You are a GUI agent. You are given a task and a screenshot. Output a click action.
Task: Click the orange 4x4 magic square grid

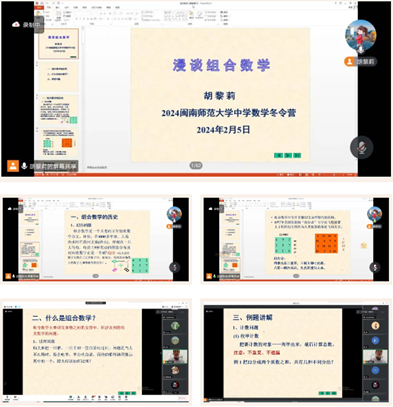[x=326, y=244]
